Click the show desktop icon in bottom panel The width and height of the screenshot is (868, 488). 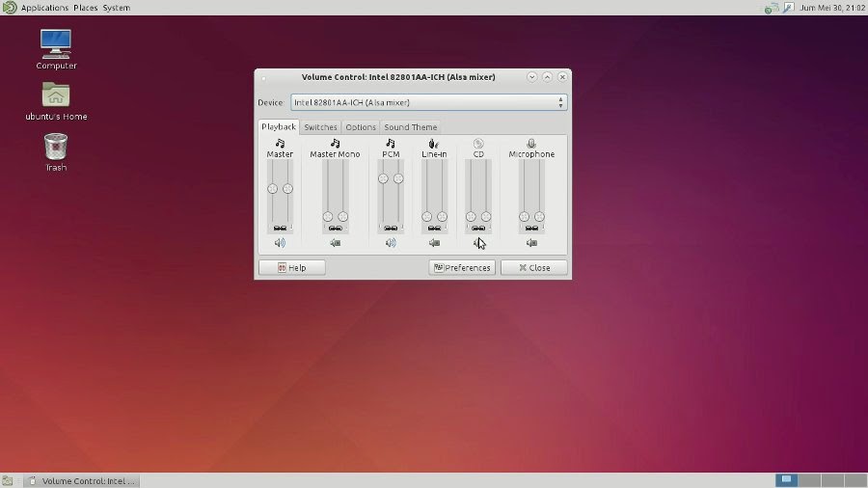pyautogui.click(x=7, y=481)
